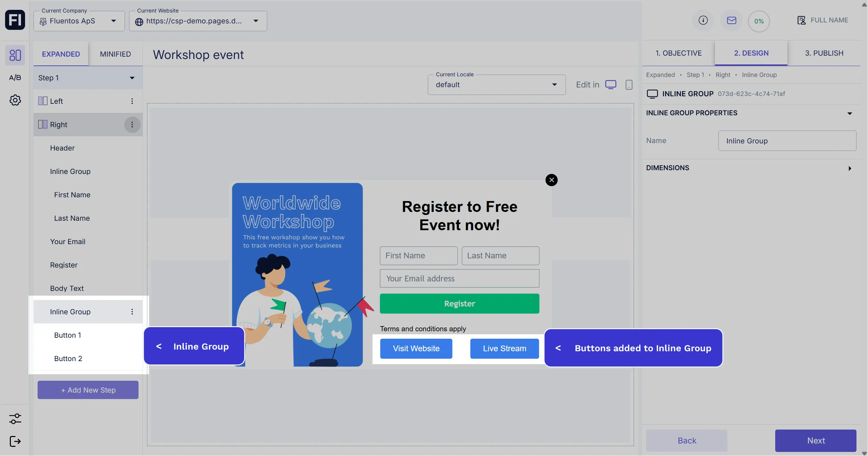Switch editing to mobile view
The height and width of the screenshot is (456, 868).
tap(629, 85)
